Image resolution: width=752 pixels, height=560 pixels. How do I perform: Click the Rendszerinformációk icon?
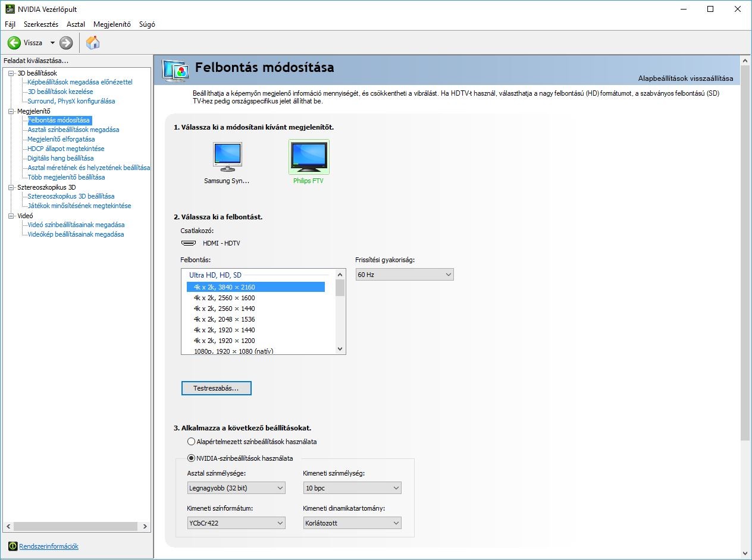pos(12,546)
